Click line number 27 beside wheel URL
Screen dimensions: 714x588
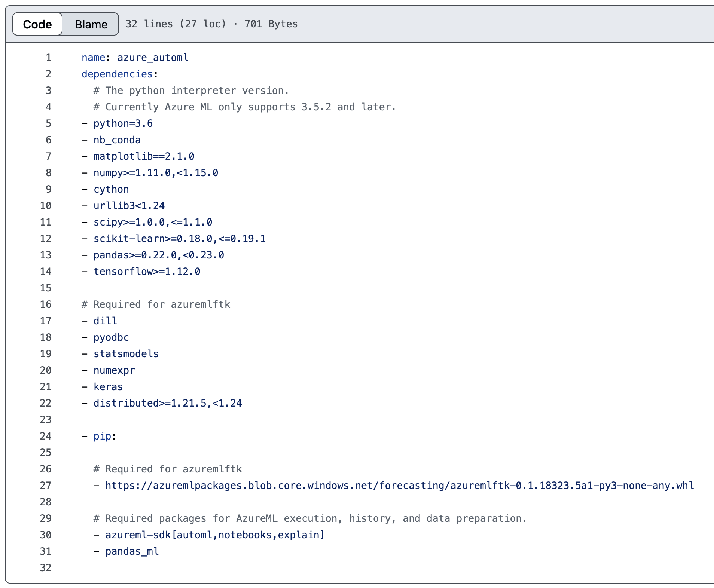click(x=46, y=486)
